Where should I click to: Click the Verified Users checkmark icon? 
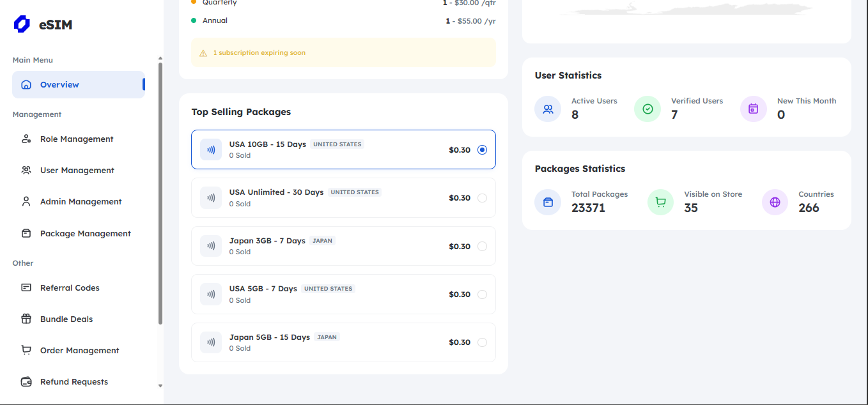click(x=647, y=109)
